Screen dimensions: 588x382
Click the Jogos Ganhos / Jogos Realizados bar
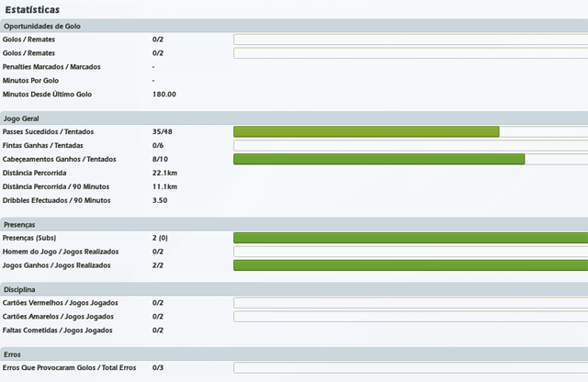pos(410,265)
